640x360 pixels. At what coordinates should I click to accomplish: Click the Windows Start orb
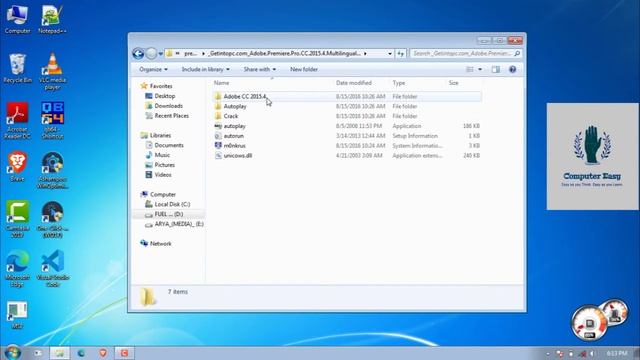(x=12, y=352)
